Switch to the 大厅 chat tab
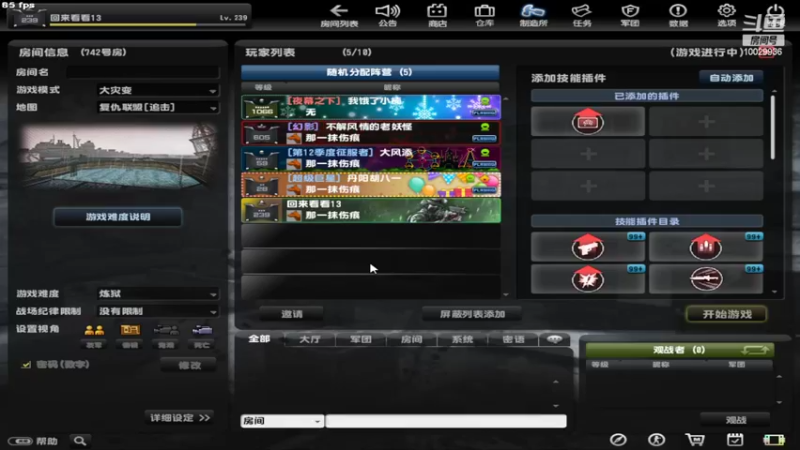Screen dimensions: 800x450 click(310, 339)
